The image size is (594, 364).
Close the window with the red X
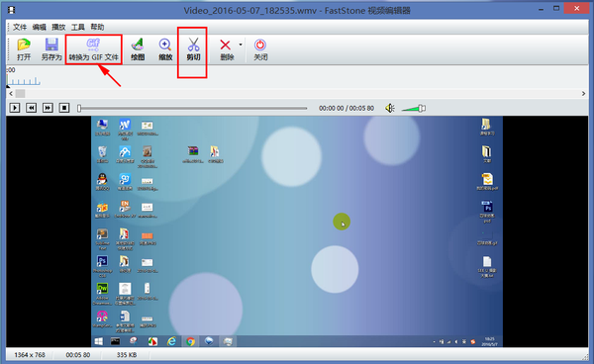pyautogui.click(x=576, y=8)
